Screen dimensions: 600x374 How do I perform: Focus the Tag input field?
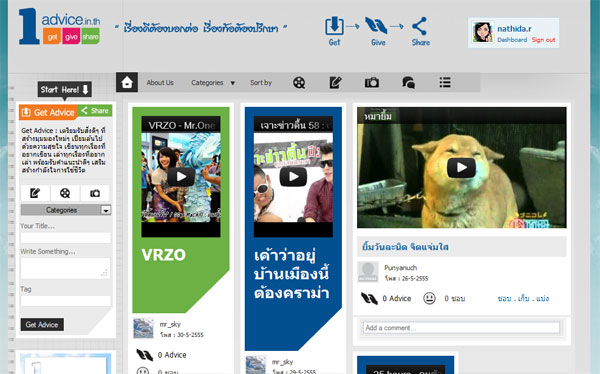66,301
